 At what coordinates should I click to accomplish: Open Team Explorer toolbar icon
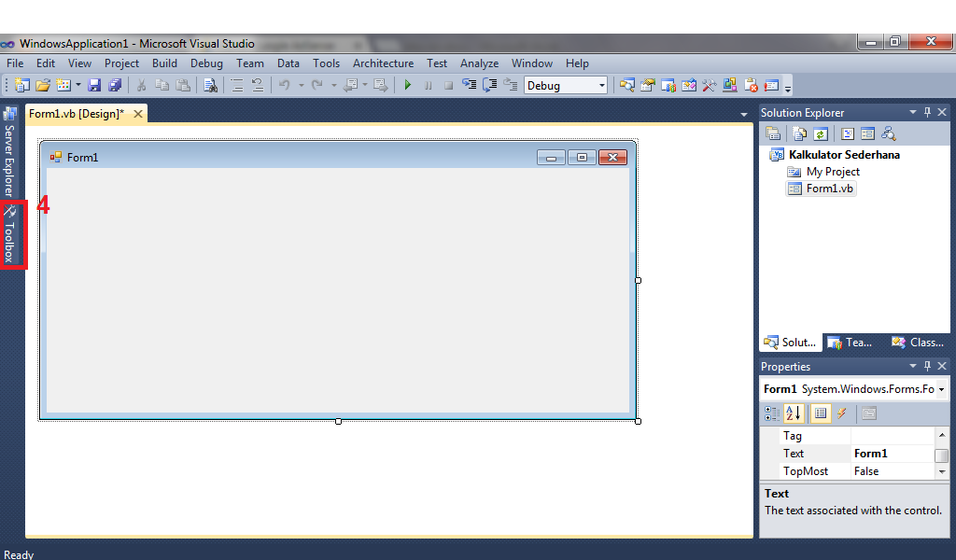pos(668,85)
